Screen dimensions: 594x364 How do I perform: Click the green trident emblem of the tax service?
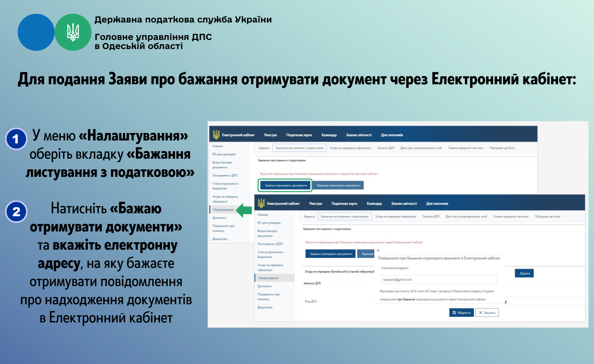[x=73, y=32]
